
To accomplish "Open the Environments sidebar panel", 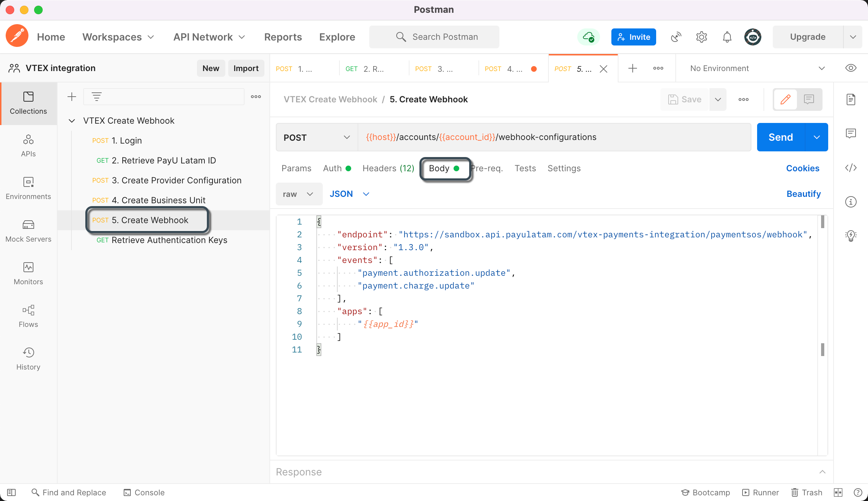I will 28,189.
